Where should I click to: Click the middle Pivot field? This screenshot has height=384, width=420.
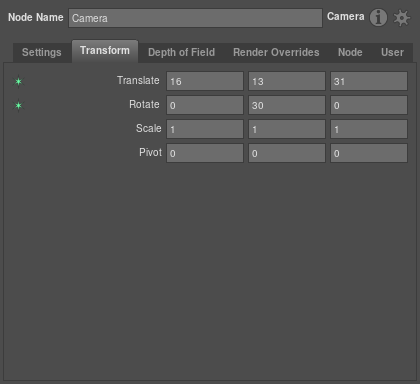(287, 153)
